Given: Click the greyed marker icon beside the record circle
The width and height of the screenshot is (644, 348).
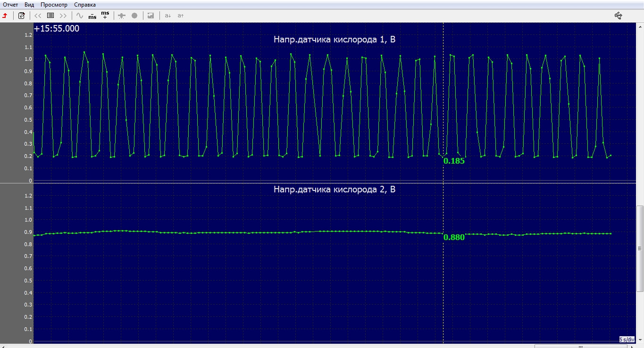Looking at the screenshot, I should [x=122, y=16].
